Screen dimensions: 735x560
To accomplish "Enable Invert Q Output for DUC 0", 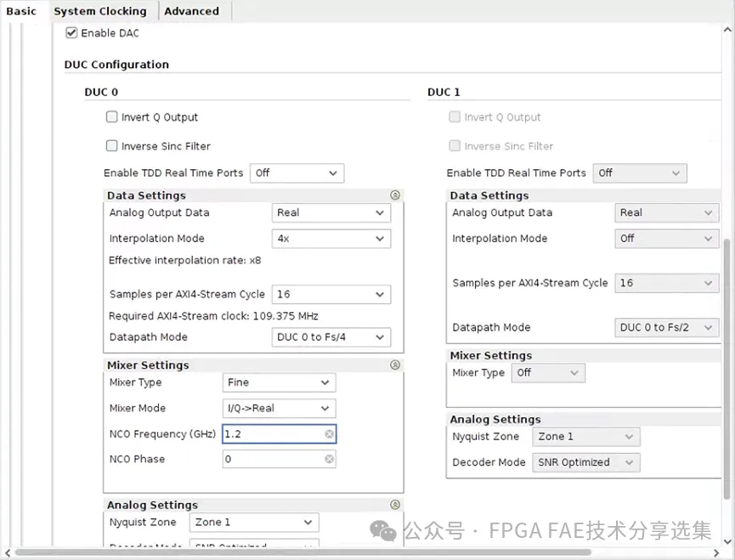I will (x=112, y=117).
